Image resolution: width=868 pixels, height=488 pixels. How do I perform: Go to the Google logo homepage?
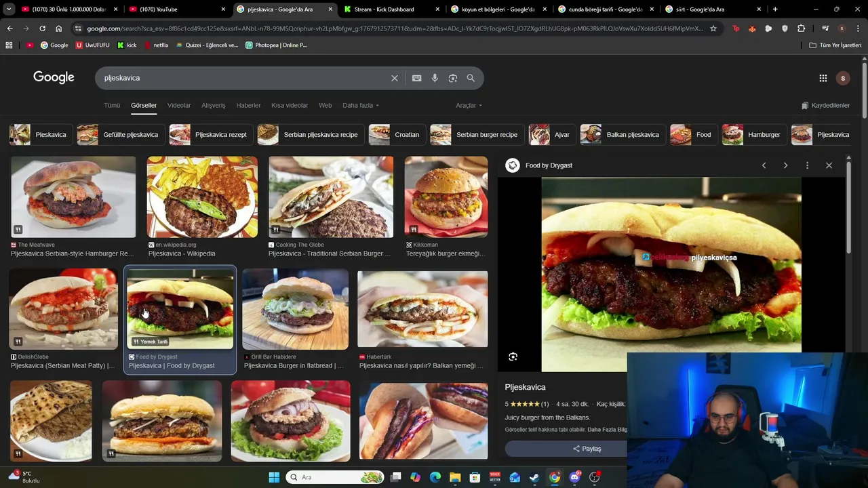coord(54,77)
